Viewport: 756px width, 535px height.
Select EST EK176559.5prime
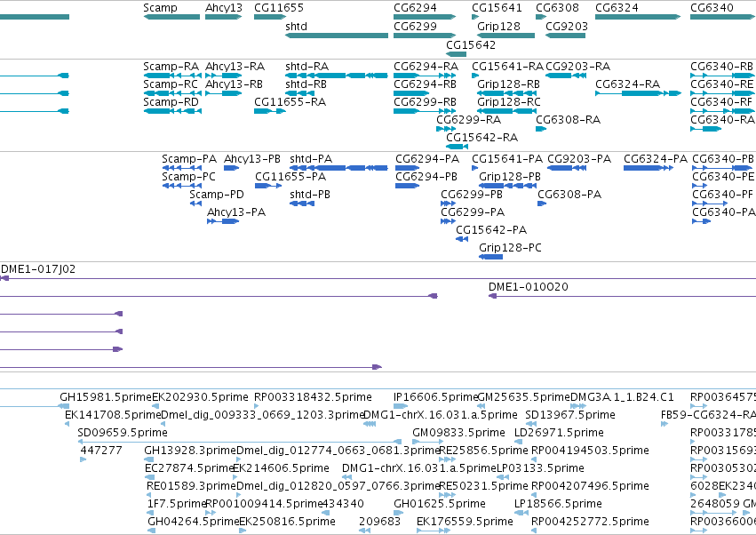(465, 522)
